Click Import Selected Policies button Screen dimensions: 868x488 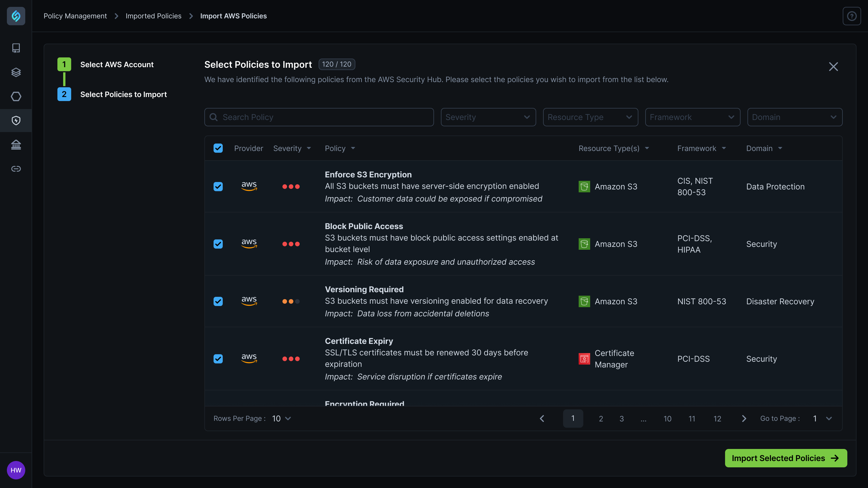(786, 458)
